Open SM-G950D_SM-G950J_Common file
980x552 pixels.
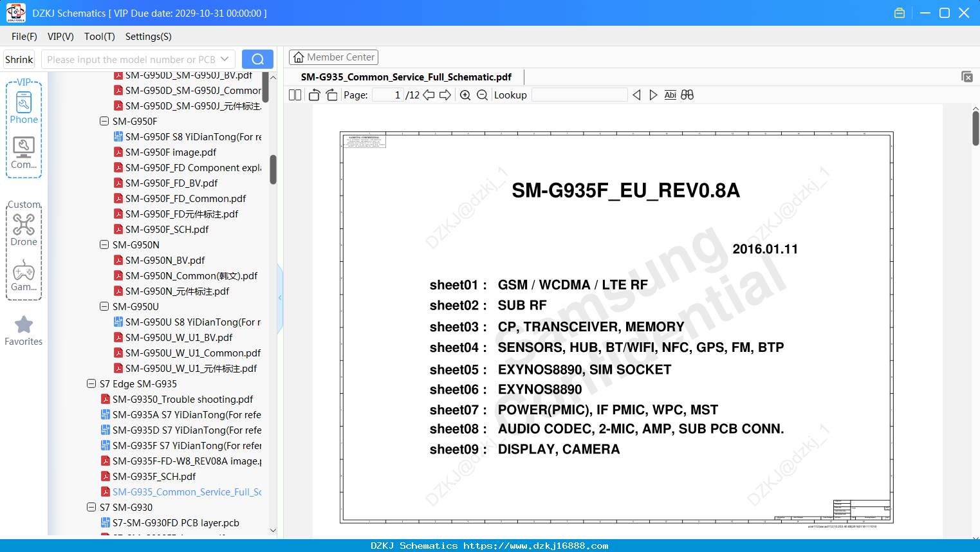193,90
